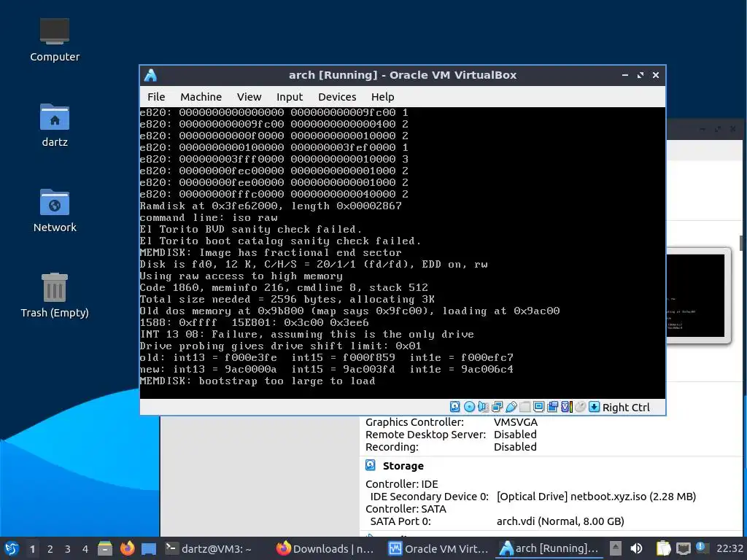747x560 pixels.
Task: Click the display status icon
Action: coord(539,407)
